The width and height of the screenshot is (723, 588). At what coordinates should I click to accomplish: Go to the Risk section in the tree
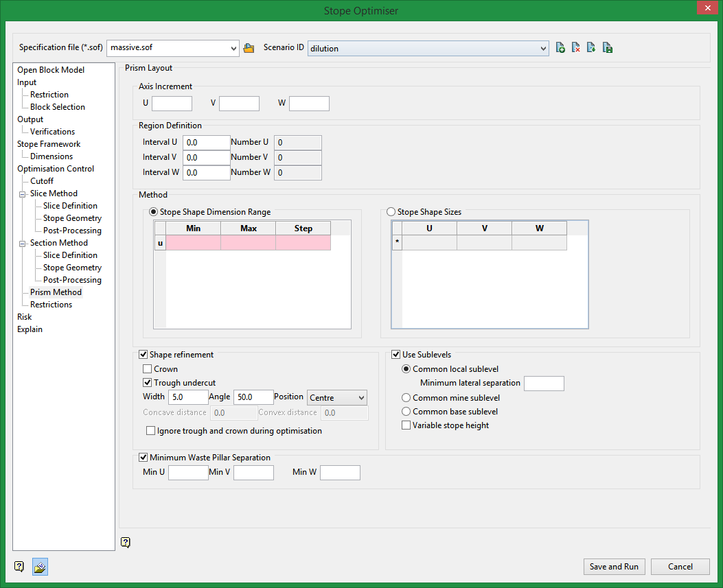pyautogui.click(x=25, y=317)
